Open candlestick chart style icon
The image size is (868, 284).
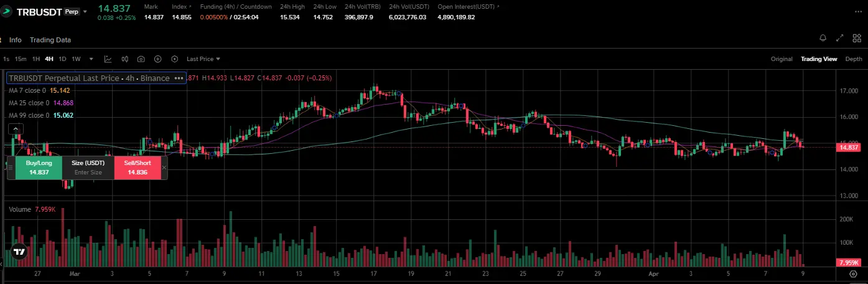point(125,59)
